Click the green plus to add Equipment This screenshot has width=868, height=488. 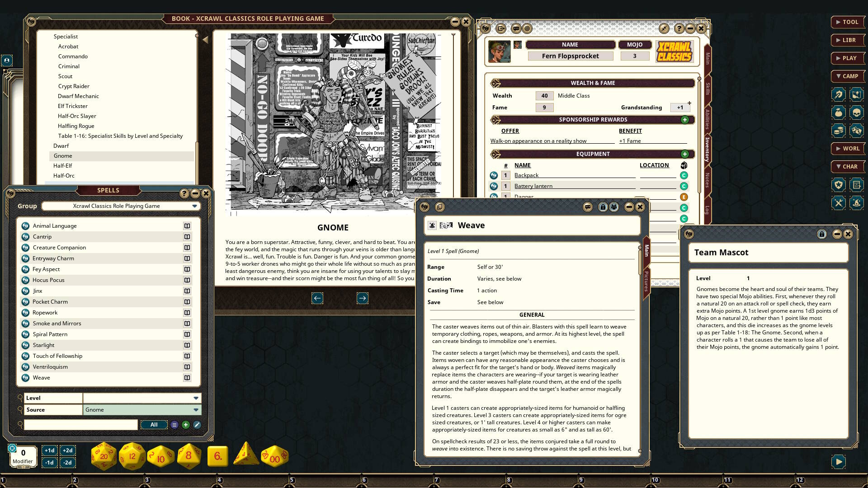click(686, 154)
